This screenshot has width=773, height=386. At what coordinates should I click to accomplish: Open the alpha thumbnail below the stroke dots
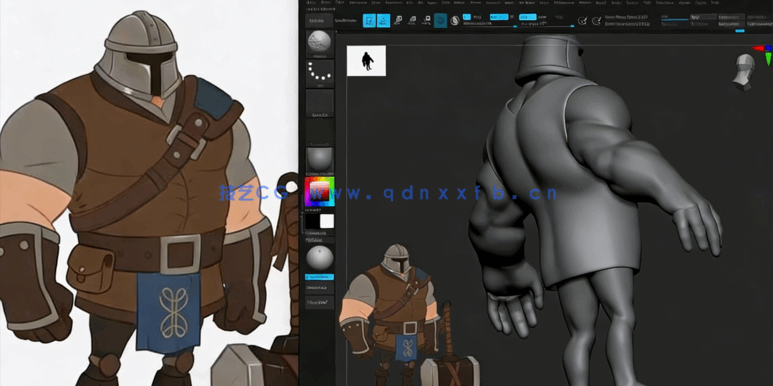pos(319,104)
